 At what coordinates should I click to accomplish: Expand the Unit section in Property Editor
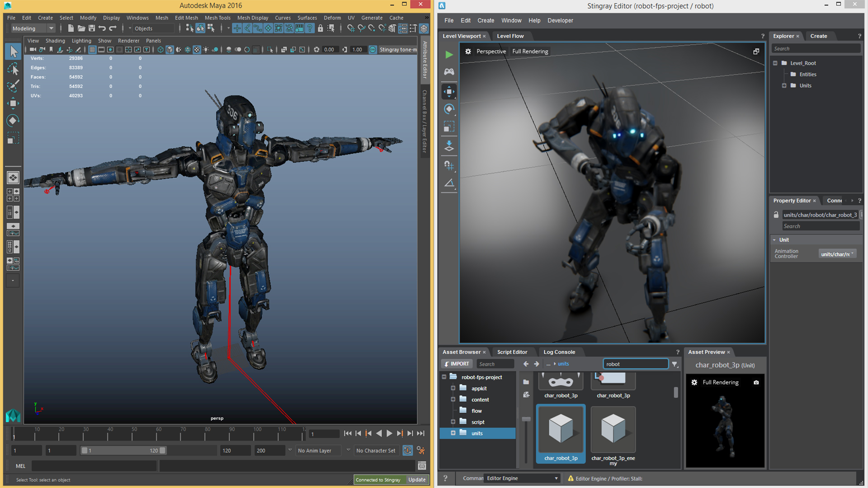pyautogui.click(x=774, y=239)
